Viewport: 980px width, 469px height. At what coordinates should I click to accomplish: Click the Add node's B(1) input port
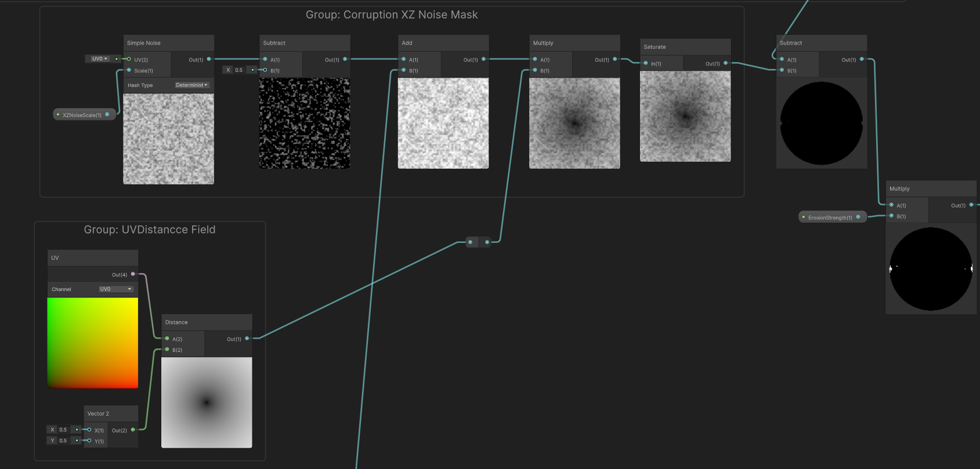pos(404,70)
